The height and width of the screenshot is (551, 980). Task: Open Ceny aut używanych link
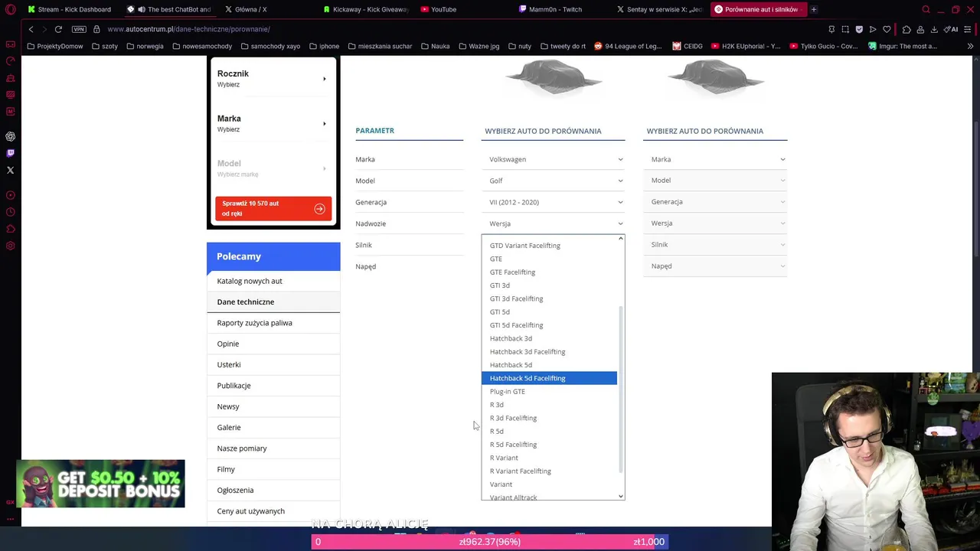coord(250,511)
